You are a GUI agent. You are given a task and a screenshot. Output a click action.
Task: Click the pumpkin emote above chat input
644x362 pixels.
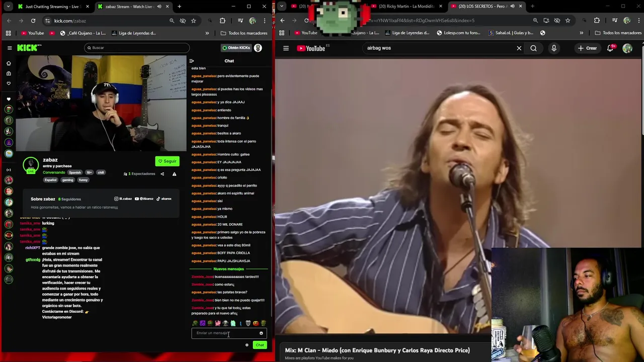256,323
